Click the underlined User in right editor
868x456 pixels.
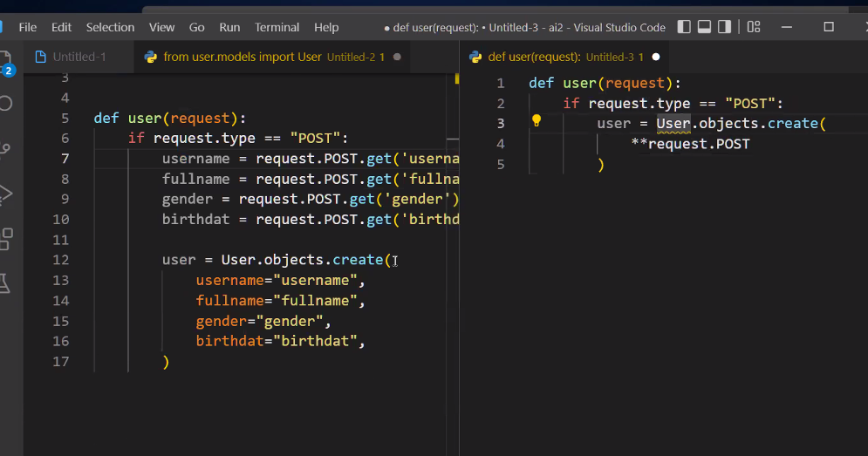pyautogui.click(x=673, y=124)
